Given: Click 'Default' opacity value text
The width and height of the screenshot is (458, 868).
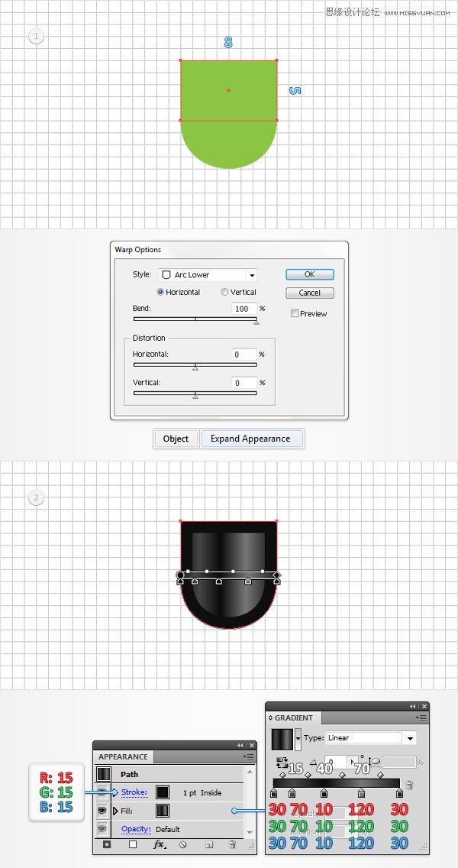Looking at the screenshot, I should pyautogui.click(x=168, y=829).
